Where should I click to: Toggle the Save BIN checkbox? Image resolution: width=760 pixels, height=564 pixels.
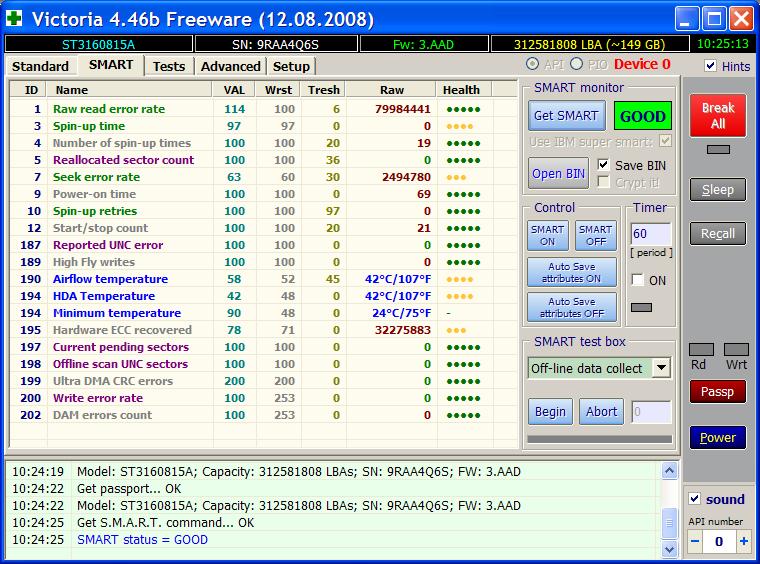coord(603,165)
